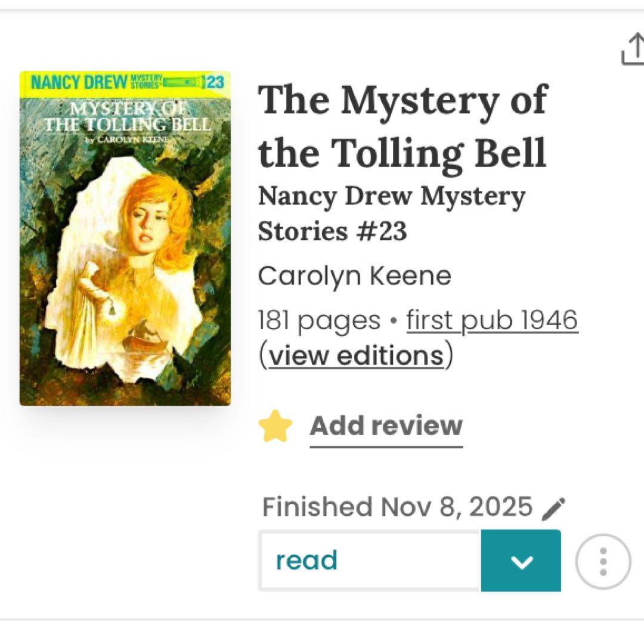The height and width of the screenshot is (644, 644).
Task: Select the heading "The Mystery of the Tolling Bell"
Action: (x=402, y=126)
